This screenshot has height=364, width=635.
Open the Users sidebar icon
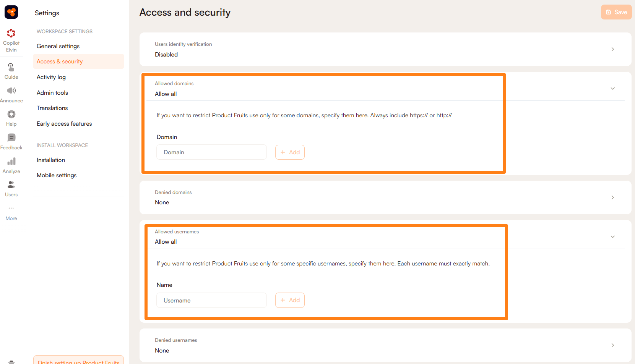[11, 185]
